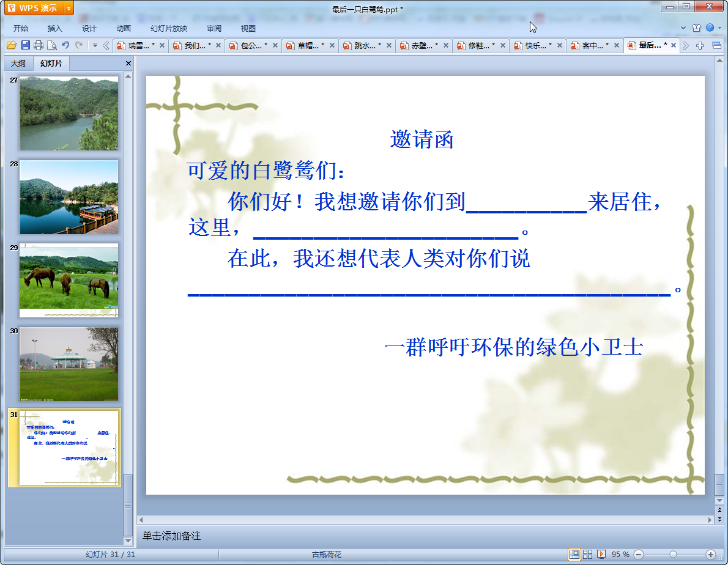Image resolution: width=728 pixels, height=565 pixels.
Task: Start slideshow from the status bar
Action: 601,555
